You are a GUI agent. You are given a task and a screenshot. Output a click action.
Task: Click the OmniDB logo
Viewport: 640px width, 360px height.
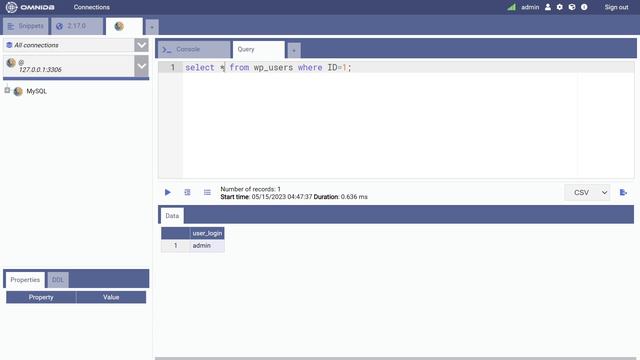(30, 7)
